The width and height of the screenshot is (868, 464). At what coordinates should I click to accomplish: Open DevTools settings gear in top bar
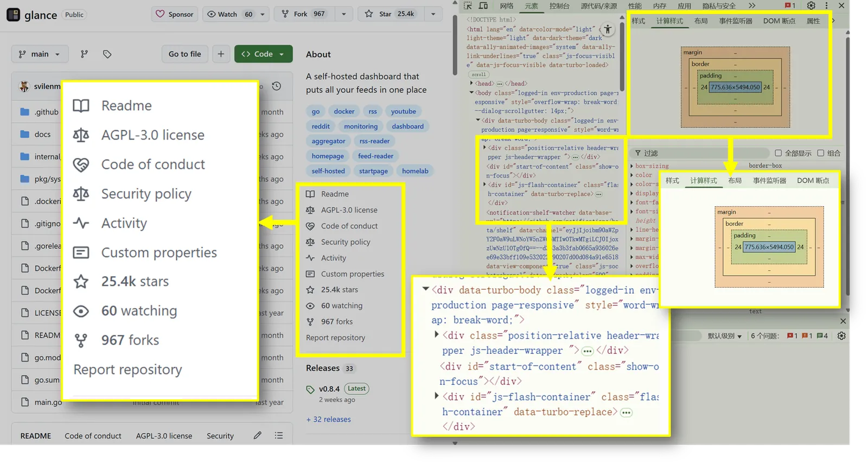pos(811,5)
